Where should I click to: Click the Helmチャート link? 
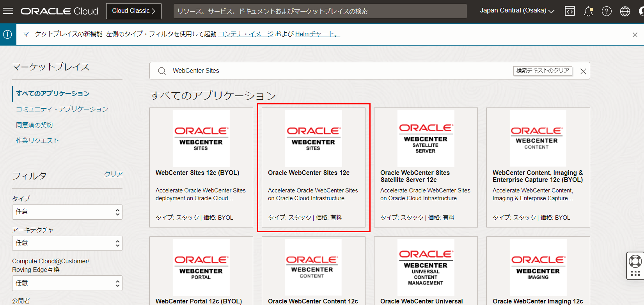tap(318, 34)
